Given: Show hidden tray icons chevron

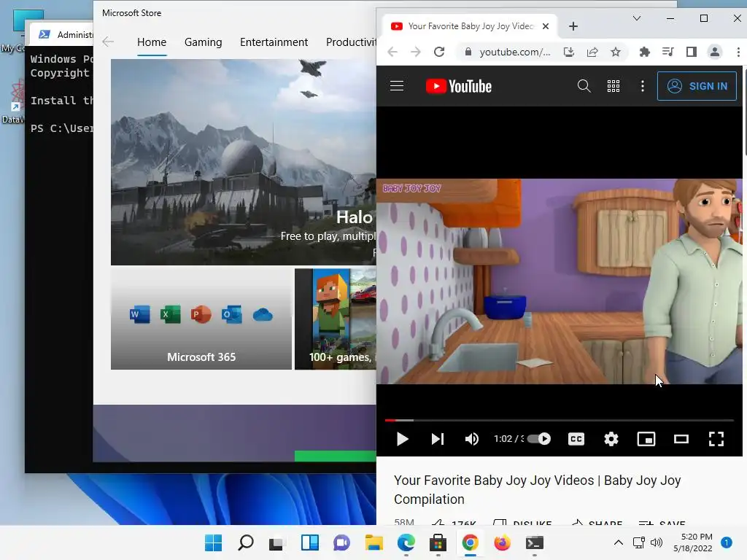Looking at the screenshot, I should [618, 542].
